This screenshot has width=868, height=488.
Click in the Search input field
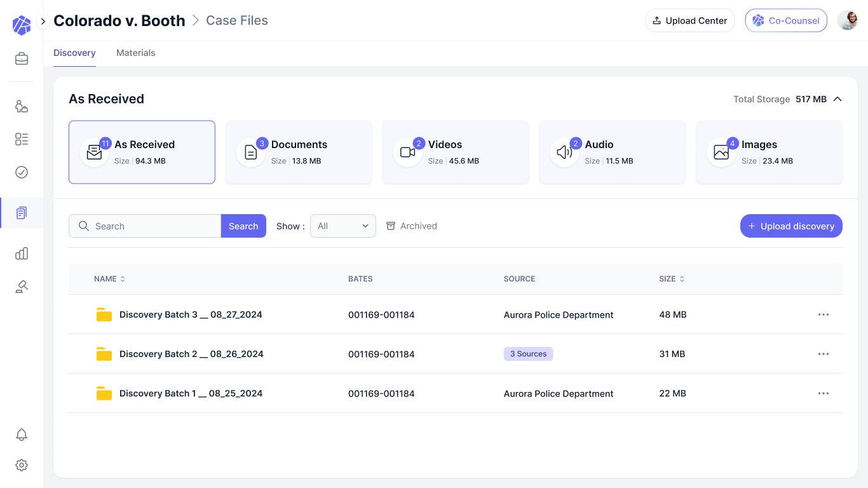(153, 226)
